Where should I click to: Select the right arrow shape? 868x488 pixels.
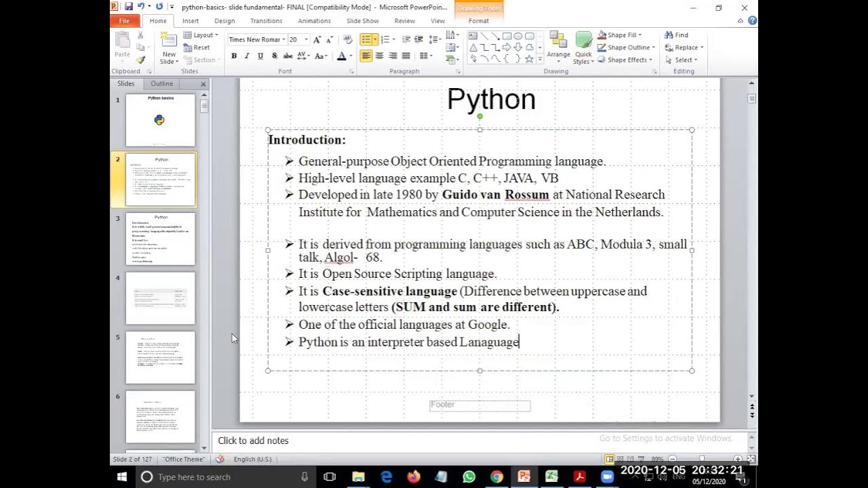pos(507,47)
